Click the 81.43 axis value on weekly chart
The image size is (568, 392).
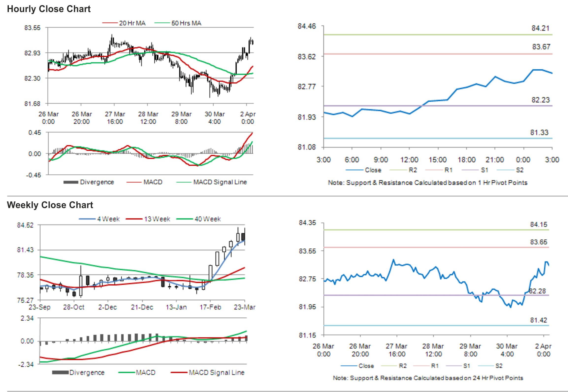tap(25, 250)
